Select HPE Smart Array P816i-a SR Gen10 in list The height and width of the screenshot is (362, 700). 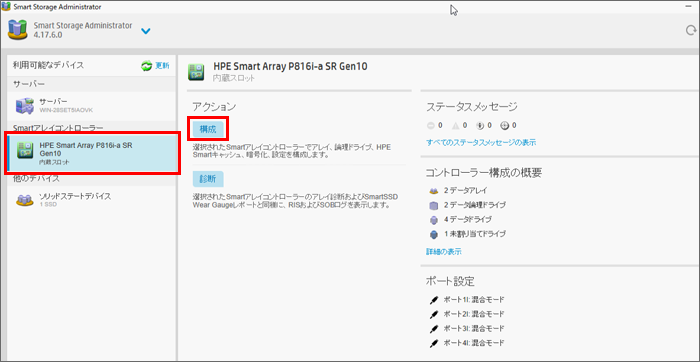pos(92,153)
